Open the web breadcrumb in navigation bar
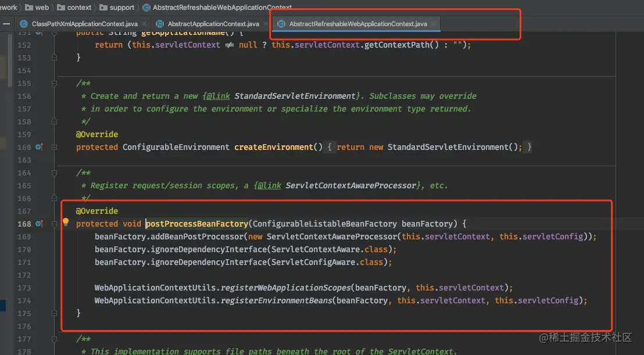The width and height of the screenshot is (644, 355). click(42, 8)
